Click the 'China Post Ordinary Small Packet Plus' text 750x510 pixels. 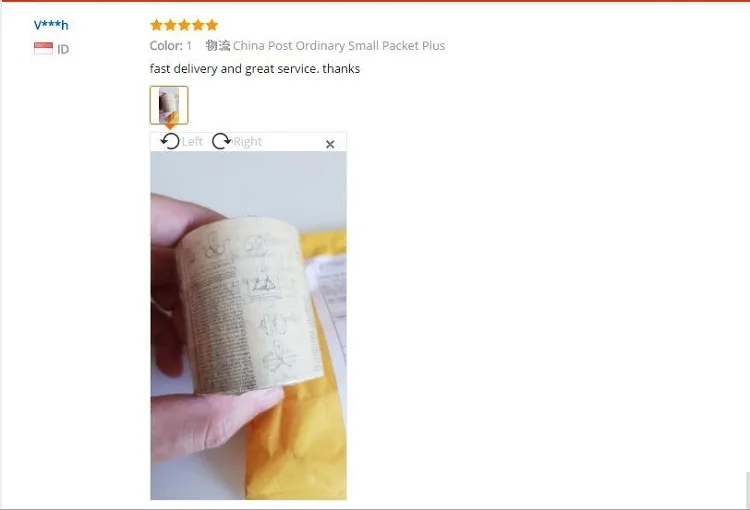(339, 45)
